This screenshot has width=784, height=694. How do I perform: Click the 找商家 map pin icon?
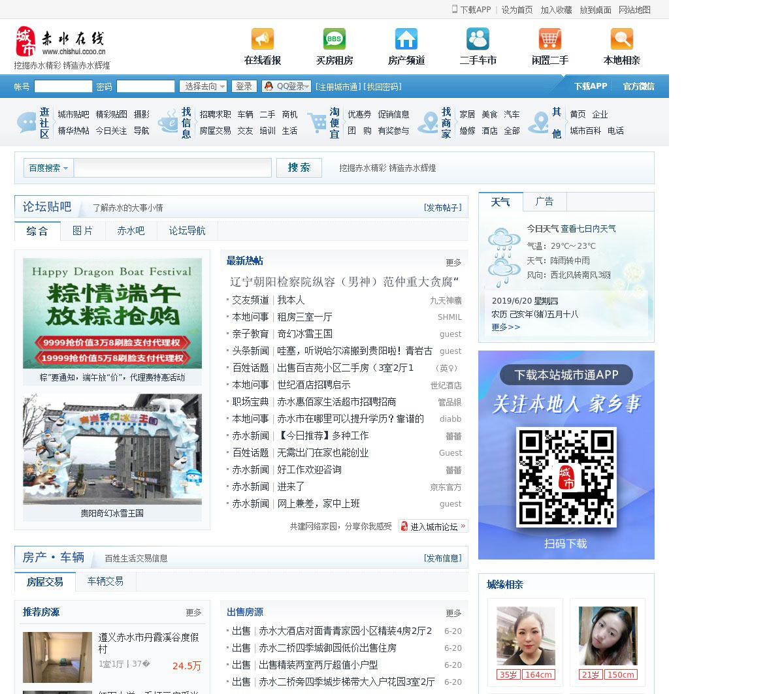pyautogui.click(x=429, y=123)
